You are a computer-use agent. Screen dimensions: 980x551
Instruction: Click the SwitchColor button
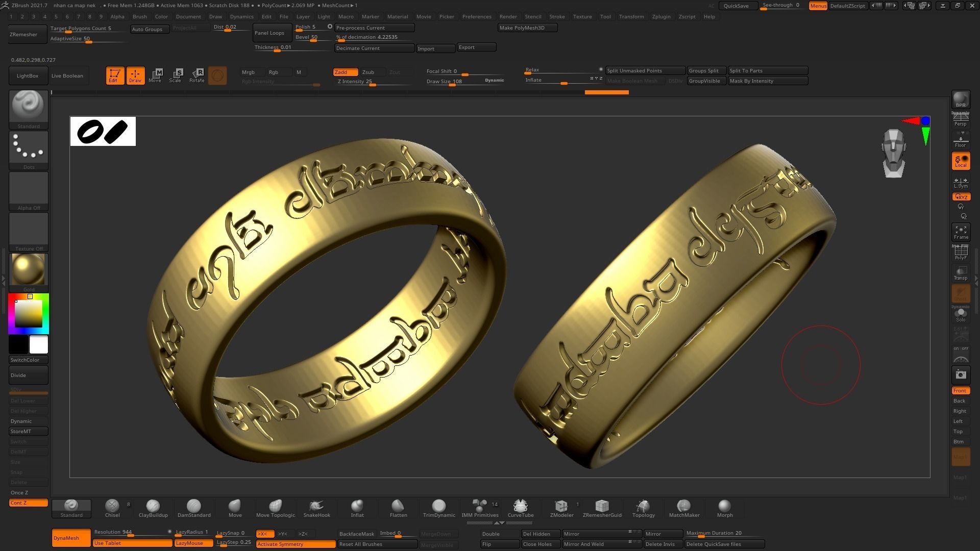click(x=29, y=360)
